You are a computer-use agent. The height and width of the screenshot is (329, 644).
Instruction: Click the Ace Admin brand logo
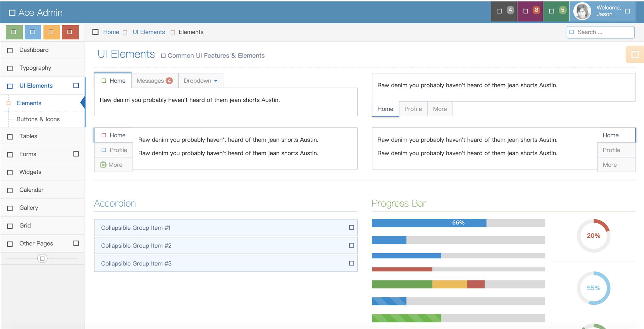point(35,12)
